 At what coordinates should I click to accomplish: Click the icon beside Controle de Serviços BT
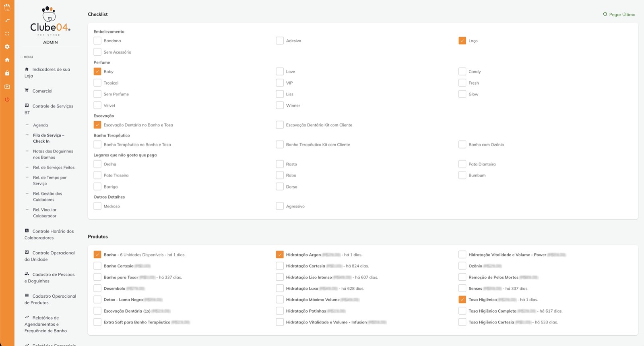(x=27, y=106)
